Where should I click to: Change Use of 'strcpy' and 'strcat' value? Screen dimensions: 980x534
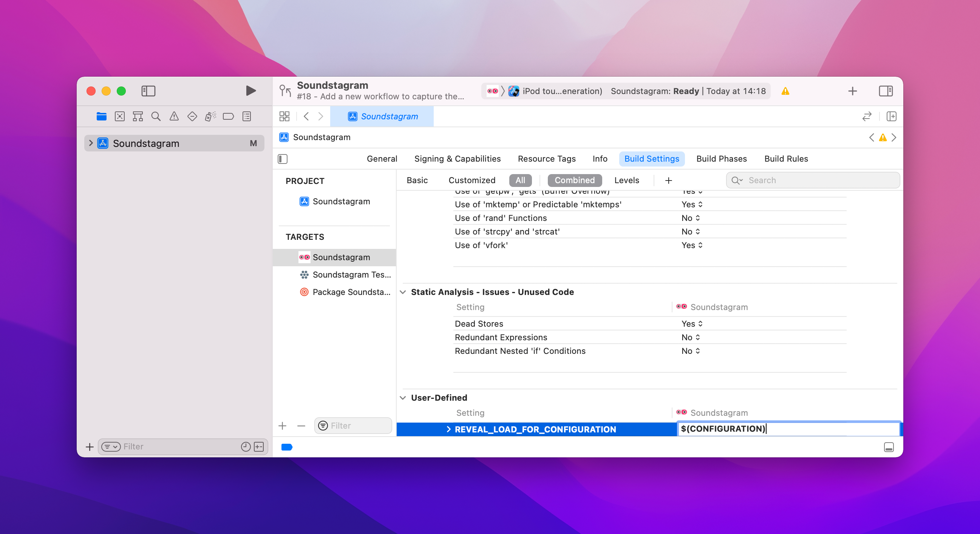[691, 232]
